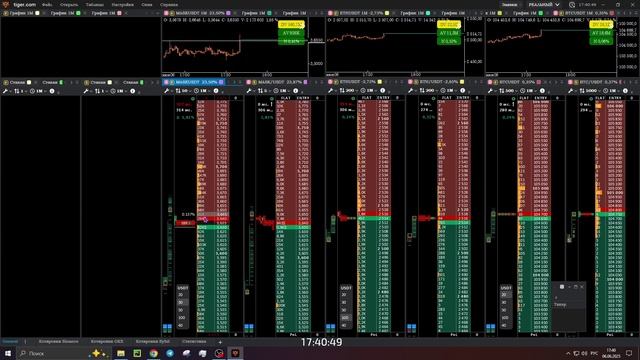Click the price scale arrows icon in MASKUSDT toolbar
Image resolution: width=640 pixels, height=360 pixels.
pos(178,91)
